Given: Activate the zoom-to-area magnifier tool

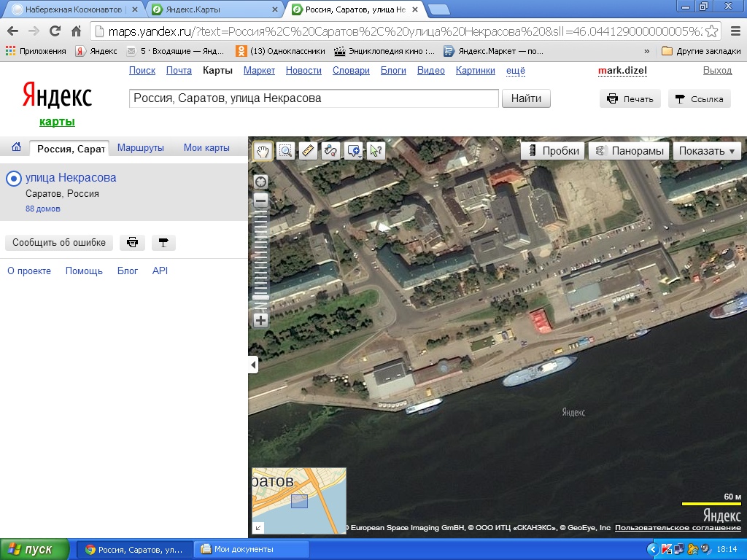Looking at the screenshot, I should click(x=285, y=151).
